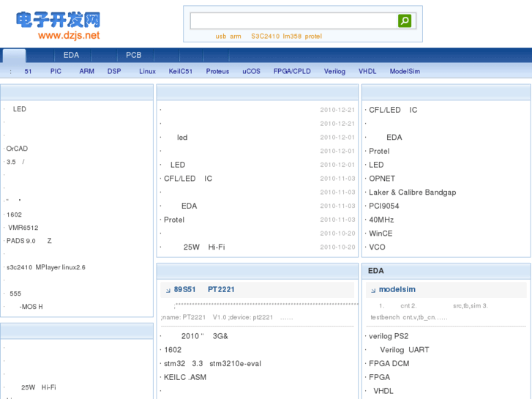Open the ModelSim subcategory

[x=405, y=71]
